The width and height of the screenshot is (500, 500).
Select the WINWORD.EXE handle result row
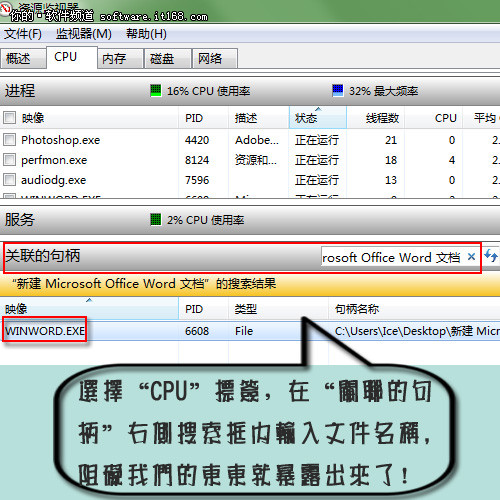(250, 331)
